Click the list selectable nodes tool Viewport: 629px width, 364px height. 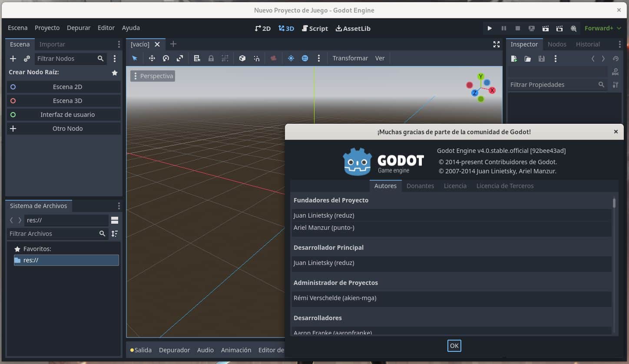[197, 58]
